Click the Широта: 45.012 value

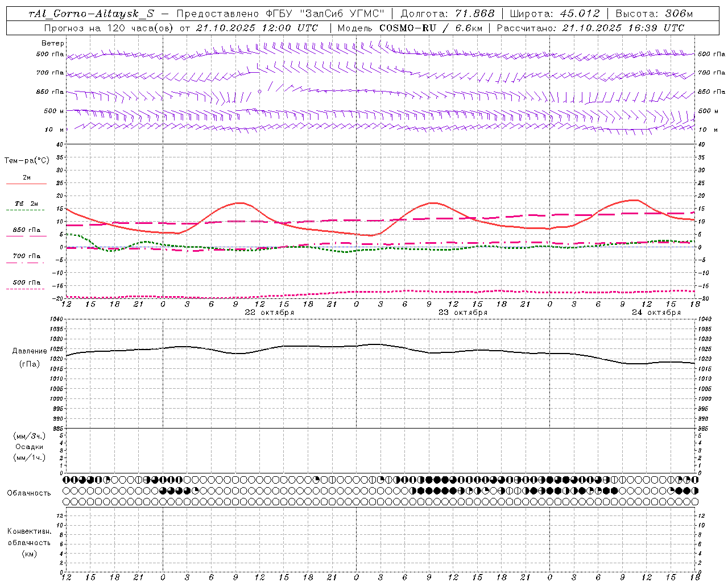pos(555,14)
